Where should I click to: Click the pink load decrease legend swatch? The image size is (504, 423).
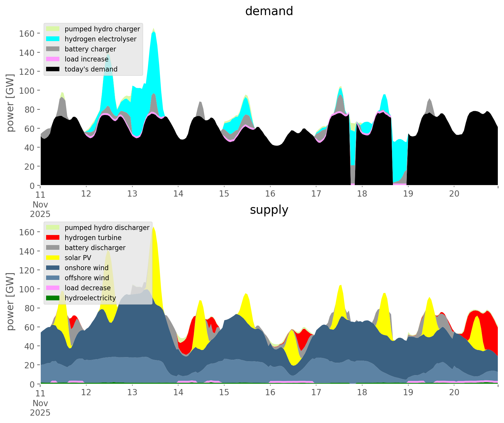coord(53,288)
